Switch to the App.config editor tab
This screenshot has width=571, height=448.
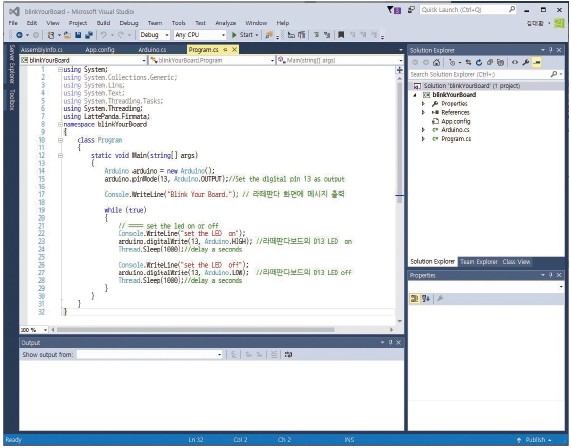tap(100, 50)
